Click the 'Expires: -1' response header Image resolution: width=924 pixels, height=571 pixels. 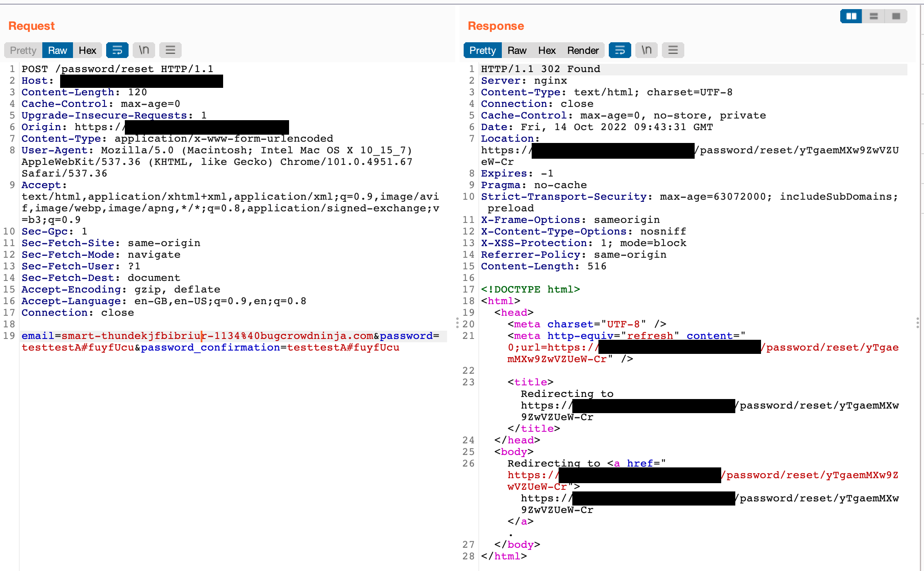[517, 173]
